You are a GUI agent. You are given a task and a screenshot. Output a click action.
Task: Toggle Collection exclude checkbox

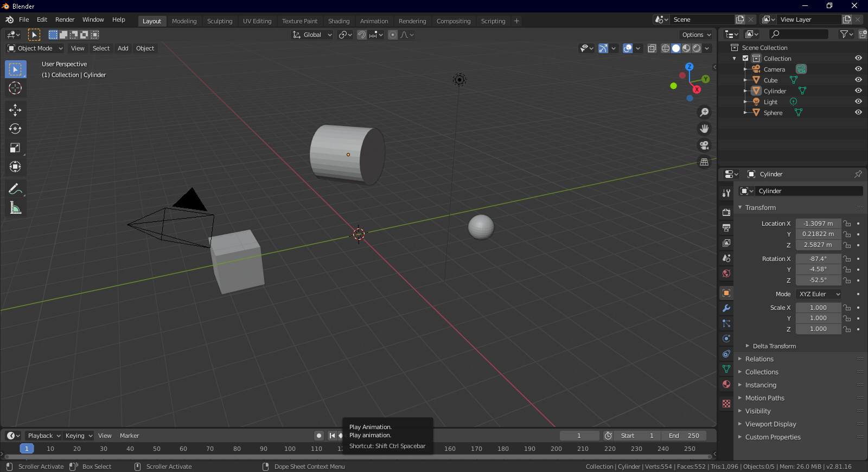(x=745, y=58)
